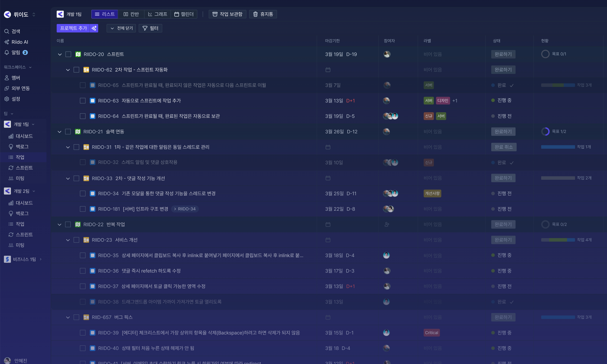Check the checkbox for RIIDO-39 bug task
The image size is (607, 364).
point(83,333)
